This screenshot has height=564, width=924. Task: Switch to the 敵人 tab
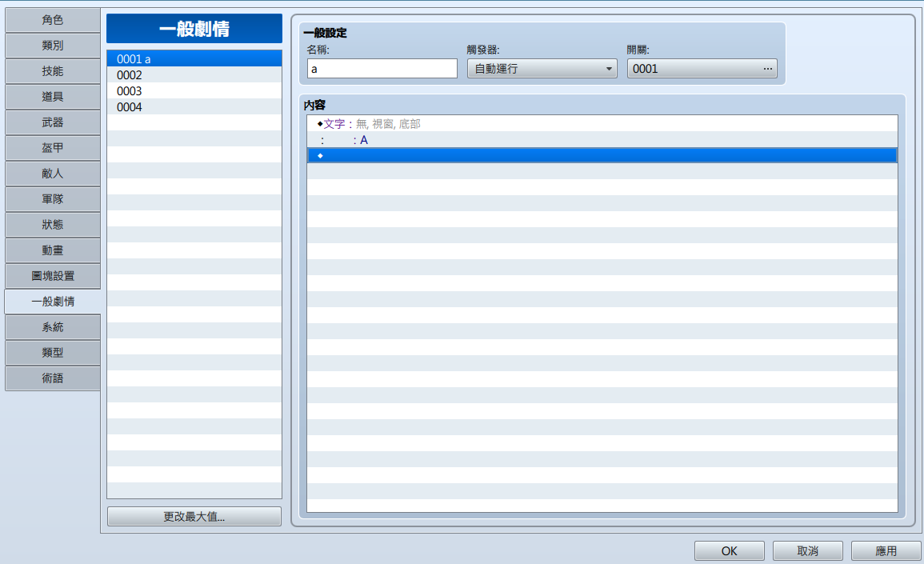click(x=53, y=174)
